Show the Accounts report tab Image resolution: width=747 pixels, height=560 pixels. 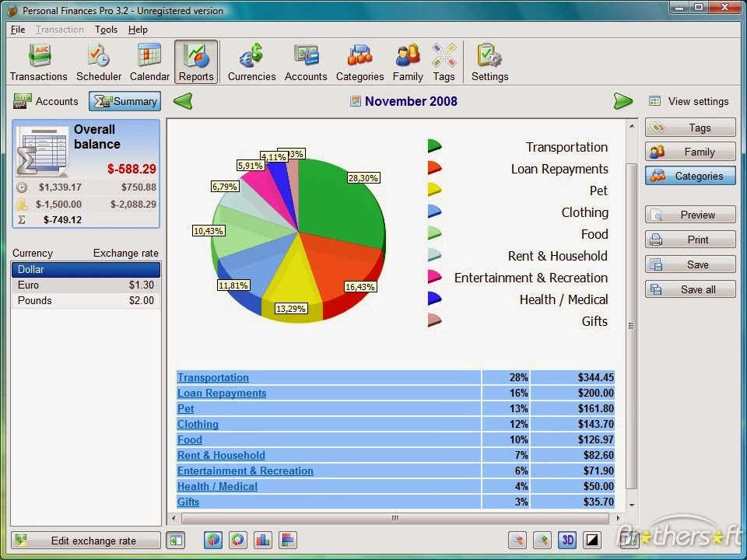[46, 101]
